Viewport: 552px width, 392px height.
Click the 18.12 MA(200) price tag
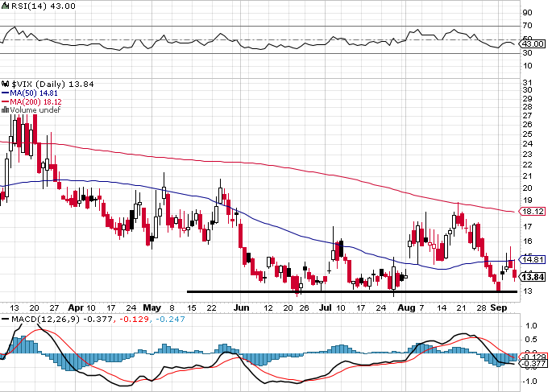click(x=533, y=211)
